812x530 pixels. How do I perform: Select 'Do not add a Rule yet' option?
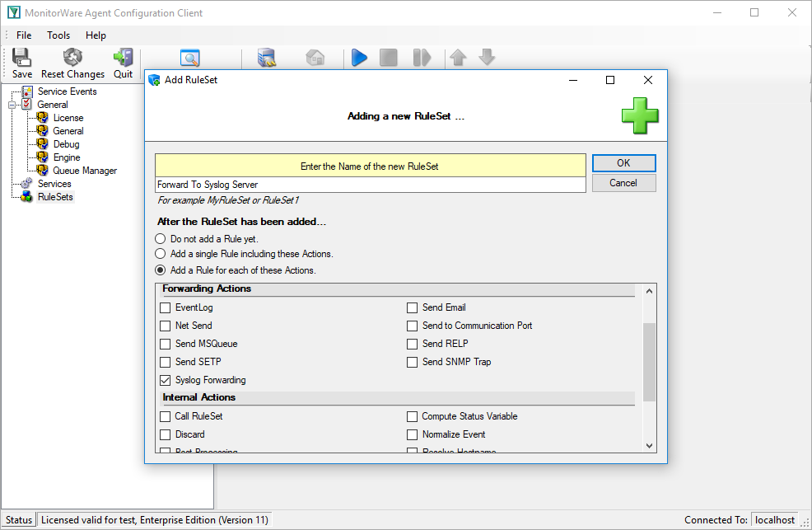coord(161,239)
